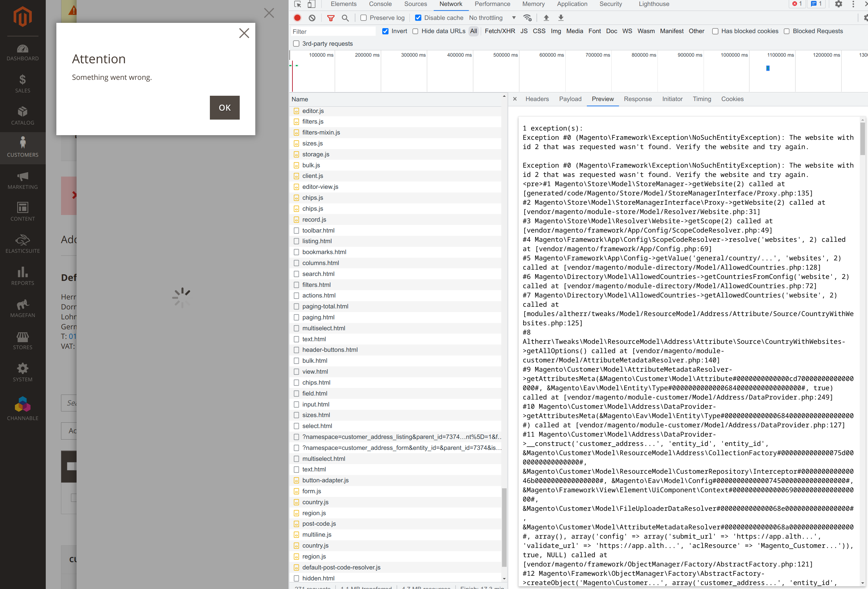
Task: Click OK in the Attention dialog
Action: tap(224, 108)
